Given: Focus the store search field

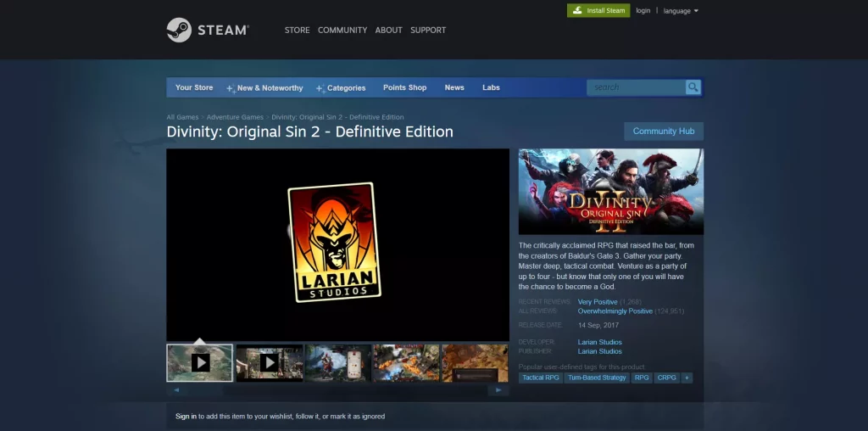Looking at the screenshot, I should click(x=636, y=87).
